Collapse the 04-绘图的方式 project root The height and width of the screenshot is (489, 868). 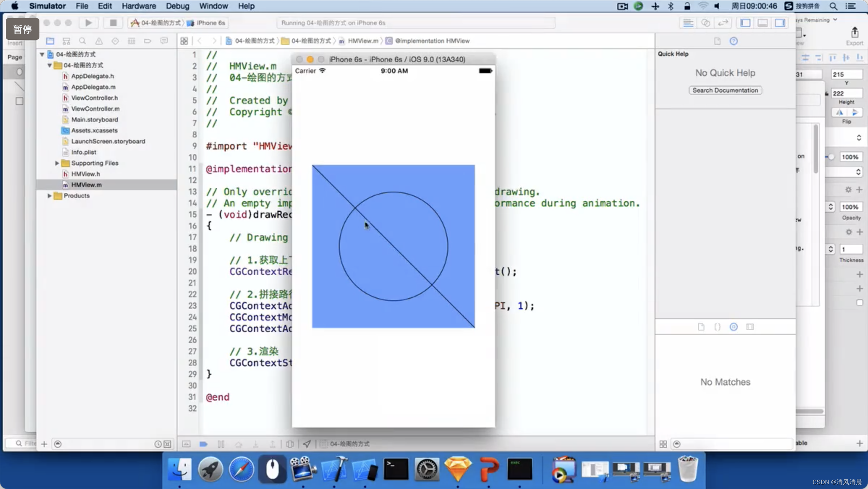tap(42, 54)
